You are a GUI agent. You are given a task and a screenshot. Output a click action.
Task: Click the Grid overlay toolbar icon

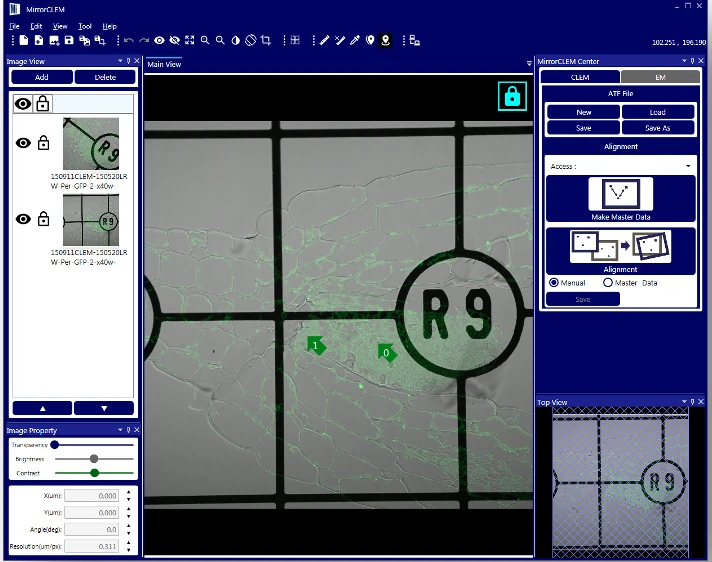coord(295,40)
